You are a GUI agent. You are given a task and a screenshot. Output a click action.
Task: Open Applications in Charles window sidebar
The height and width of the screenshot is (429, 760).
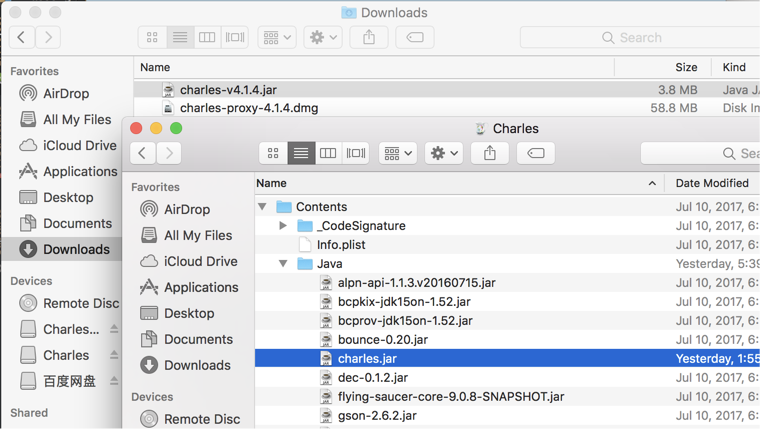[200, 287]
